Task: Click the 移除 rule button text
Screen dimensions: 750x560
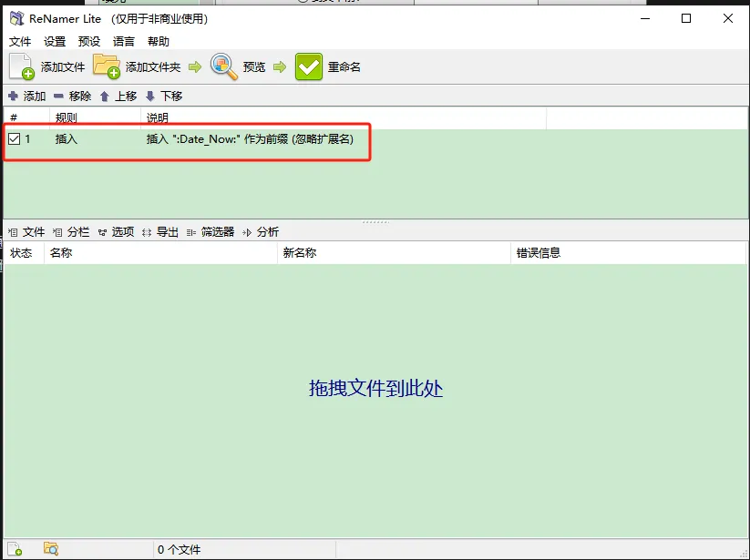Action: click(x=80, y=96)
